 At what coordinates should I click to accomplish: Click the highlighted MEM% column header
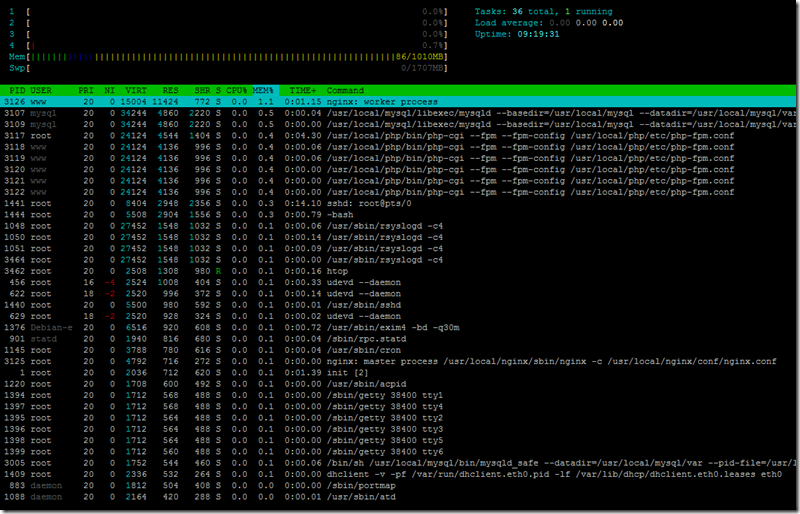click(263, 90)
